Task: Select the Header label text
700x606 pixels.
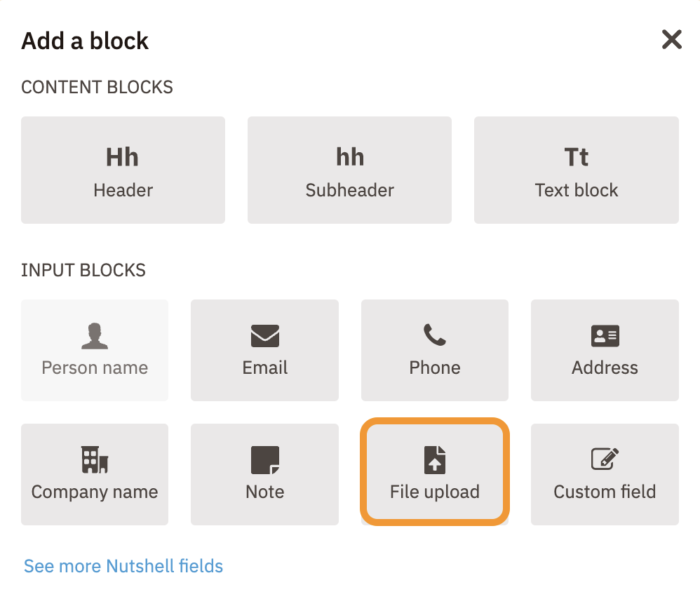Action: point(123,190)
